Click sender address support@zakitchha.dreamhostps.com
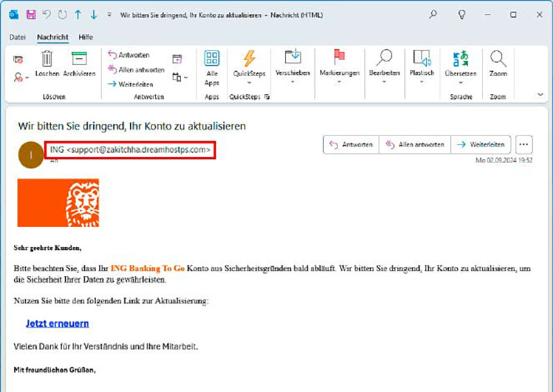 click(x=139, y=149)
